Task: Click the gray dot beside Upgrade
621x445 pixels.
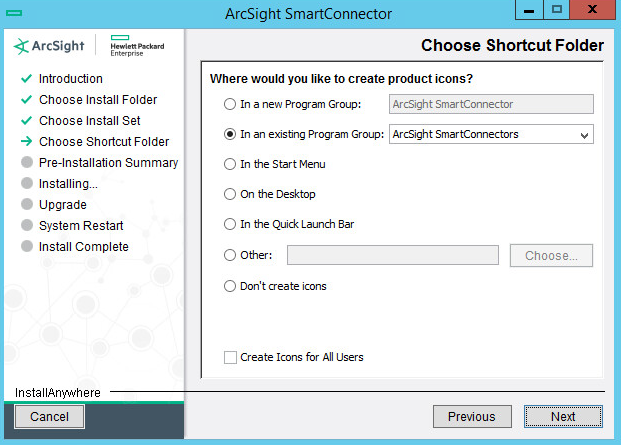Action: click(27, 204)
